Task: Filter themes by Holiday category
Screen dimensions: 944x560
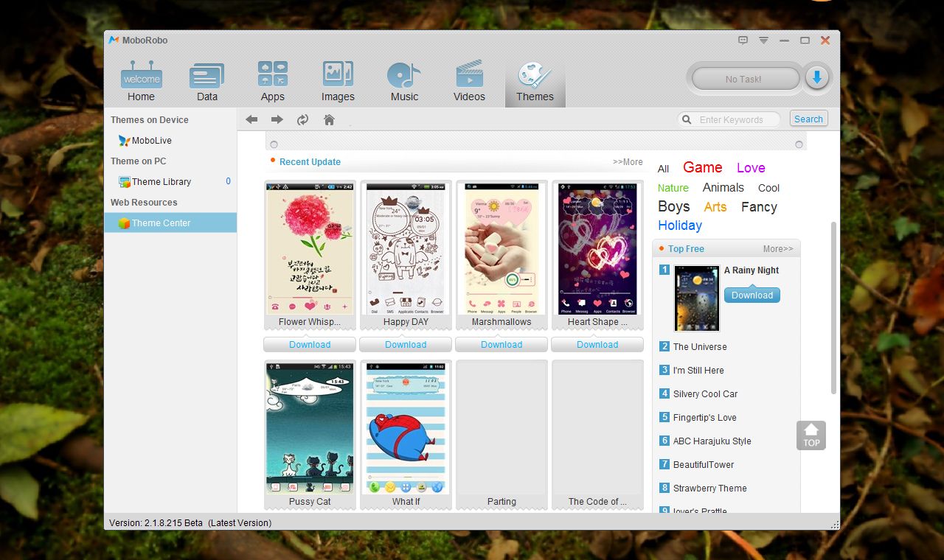Action: 679,225
